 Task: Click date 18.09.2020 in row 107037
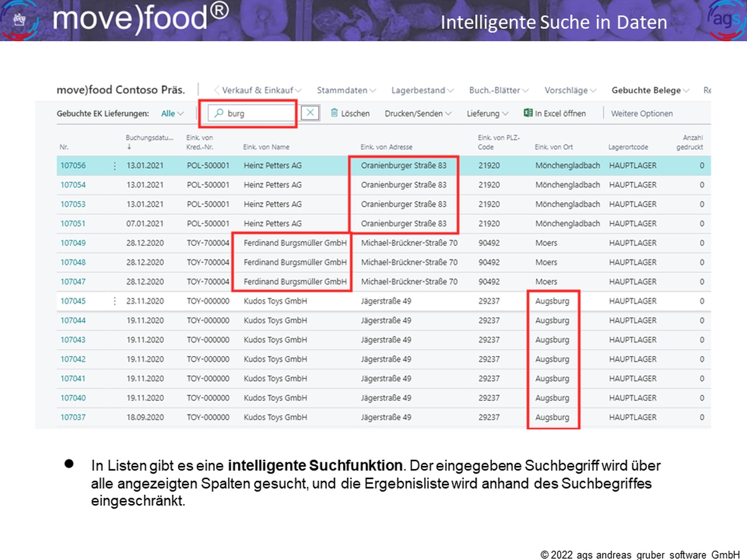(x=145, y=418)
